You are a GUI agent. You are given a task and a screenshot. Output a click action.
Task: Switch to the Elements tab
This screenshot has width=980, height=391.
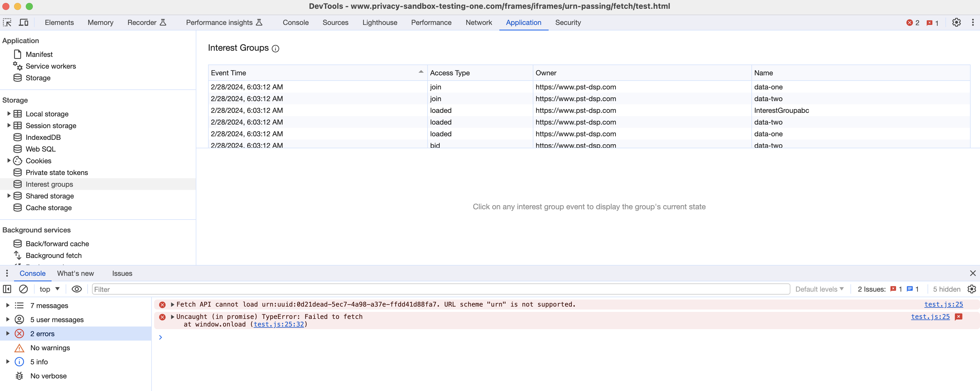pyautogui.click(x=59, y=23)
